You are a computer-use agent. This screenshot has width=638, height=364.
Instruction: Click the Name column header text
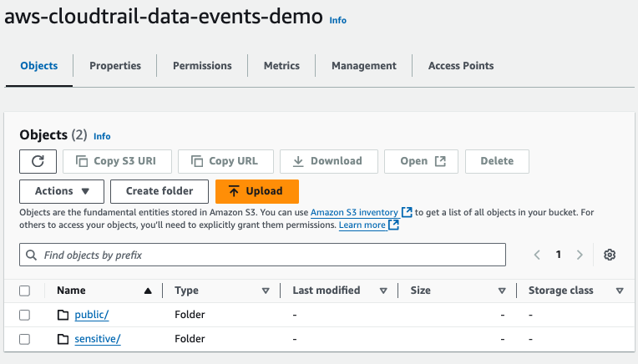coord(71,291)
